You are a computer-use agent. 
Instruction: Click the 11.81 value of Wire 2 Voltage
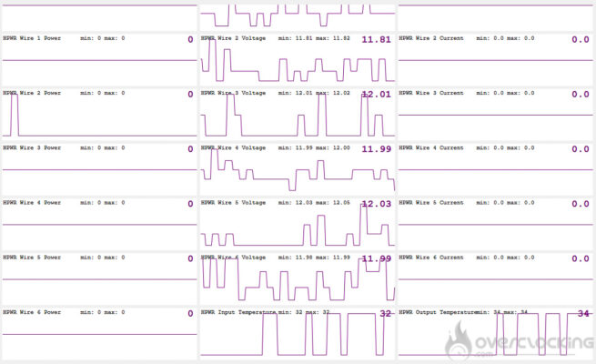pyautogui.click(x=377, y=39)
